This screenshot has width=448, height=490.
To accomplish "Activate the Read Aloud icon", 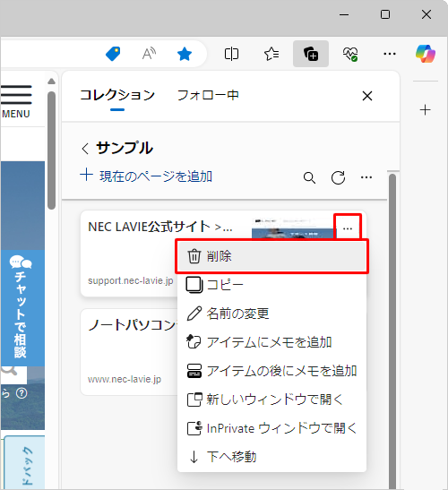I will [x=149, y=54].
